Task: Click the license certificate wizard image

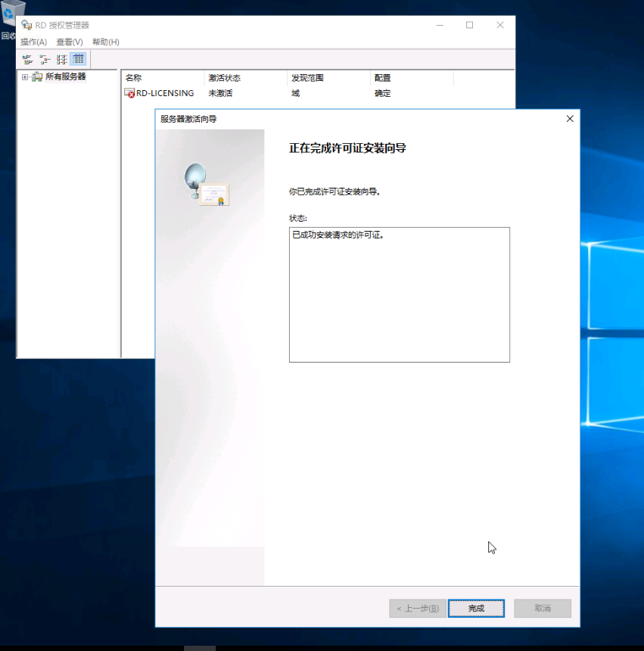Action: tap(207, 184)
